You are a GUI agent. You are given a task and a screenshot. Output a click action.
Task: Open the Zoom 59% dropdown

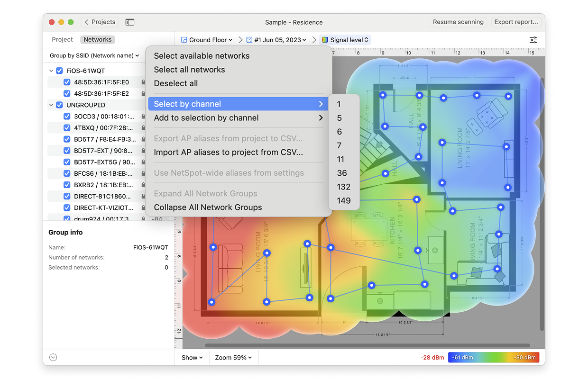tap(233, 358)
